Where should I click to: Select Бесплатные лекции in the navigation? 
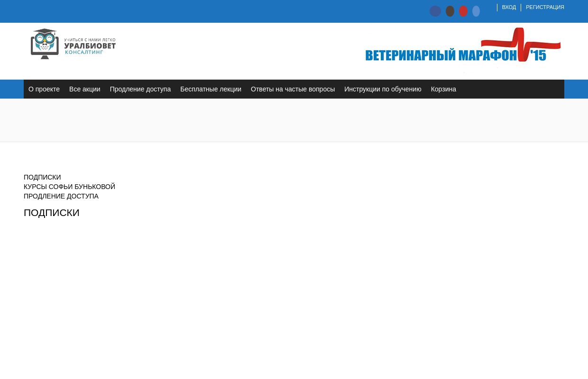pos(211,89)
